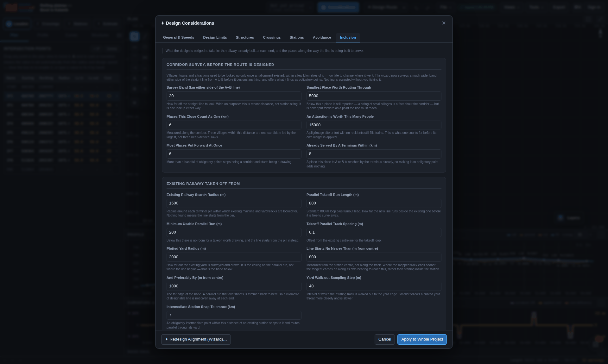Cancel the design considerations changes
Screen dimensions: 608x364
point(385,339)
